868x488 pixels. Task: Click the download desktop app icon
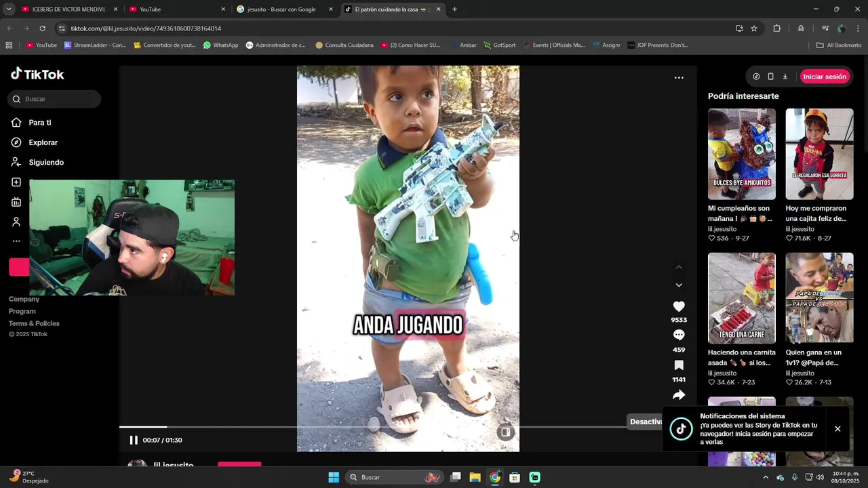point(785,77)
